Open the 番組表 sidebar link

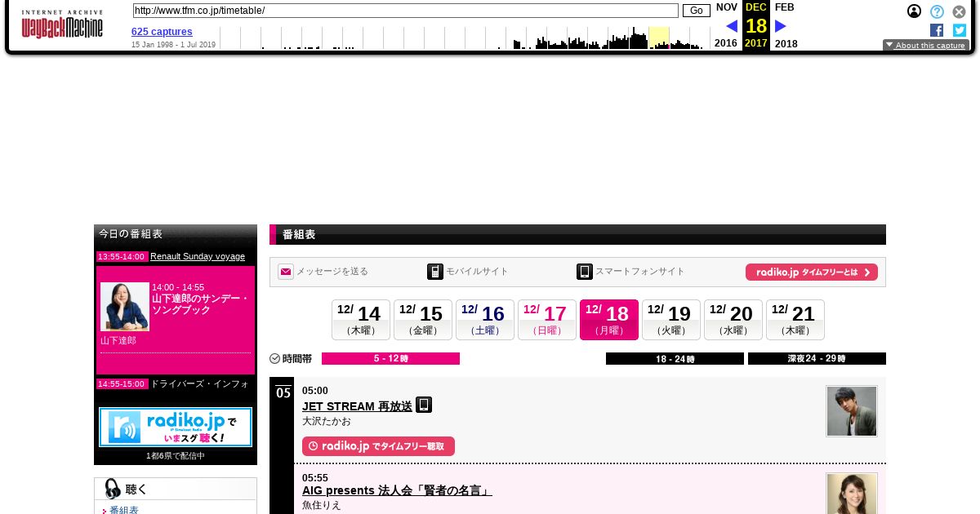pos(124,510)
